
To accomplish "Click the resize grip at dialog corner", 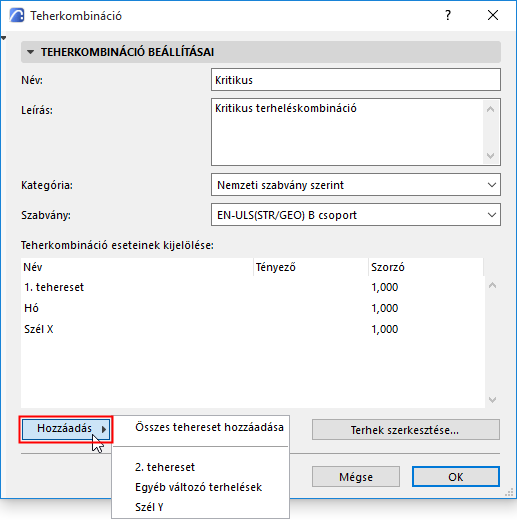I will 509,493.
